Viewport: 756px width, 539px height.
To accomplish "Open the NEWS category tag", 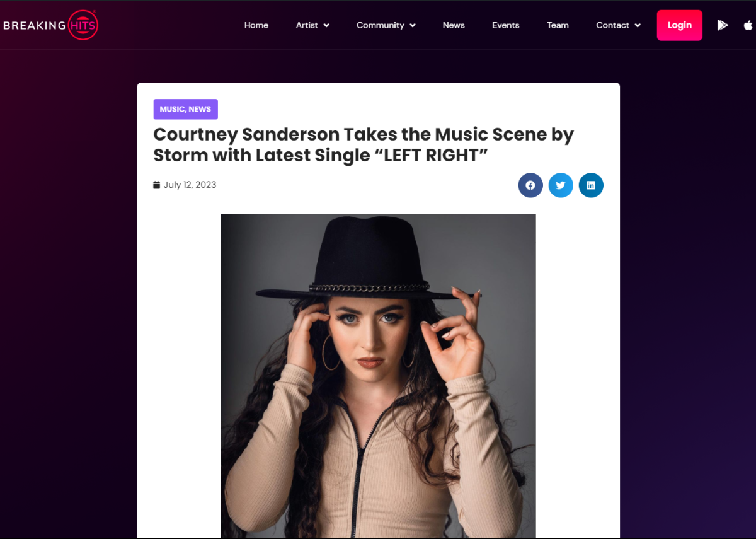I will [x=200, y=109].
